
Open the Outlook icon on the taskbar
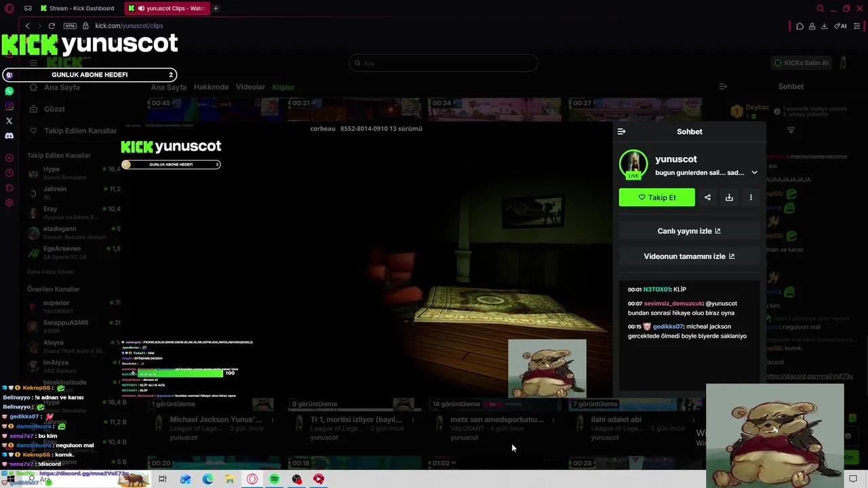coord(185,479)
